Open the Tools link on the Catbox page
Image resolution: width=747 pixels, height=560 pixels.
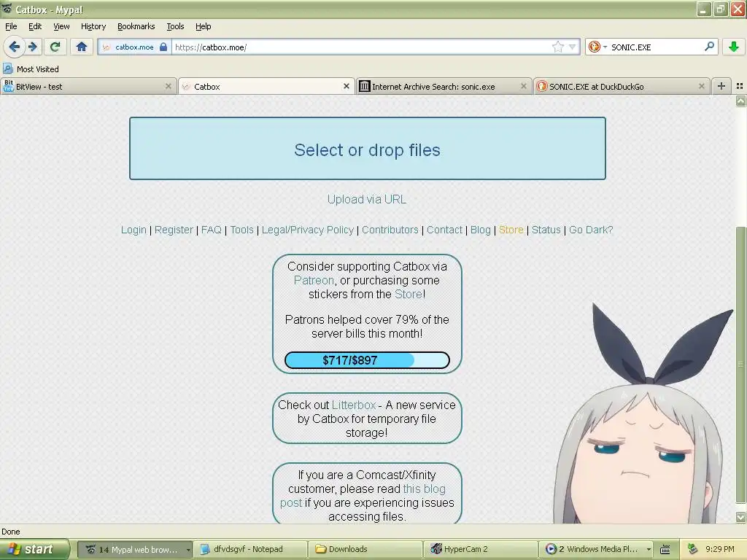click(242, 230)
